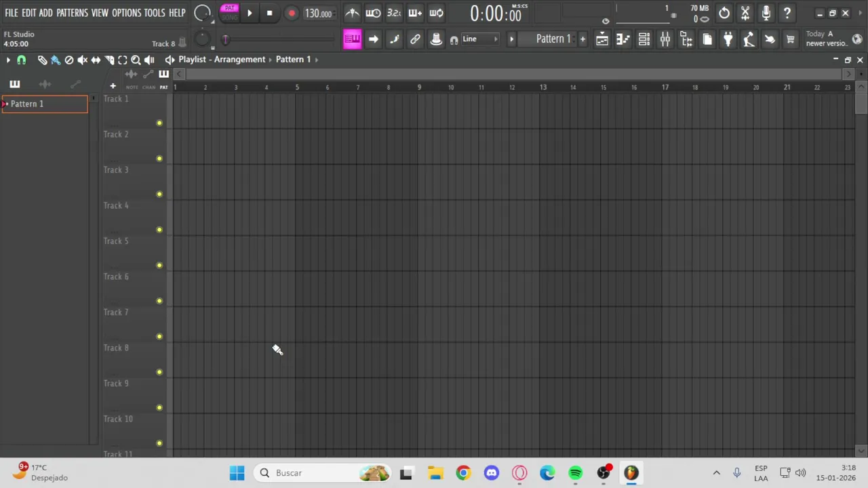Select the playlist Delete tool
868x488 pixels.
(69, 60)
